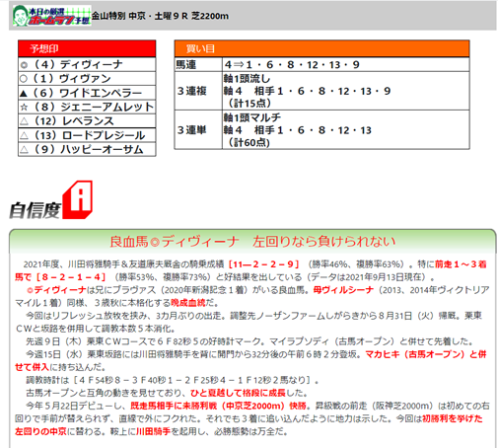Select row (4) ディヴィーナ
Image resolution: width=498 pixels, height=448 pixels.
(87, 64)
